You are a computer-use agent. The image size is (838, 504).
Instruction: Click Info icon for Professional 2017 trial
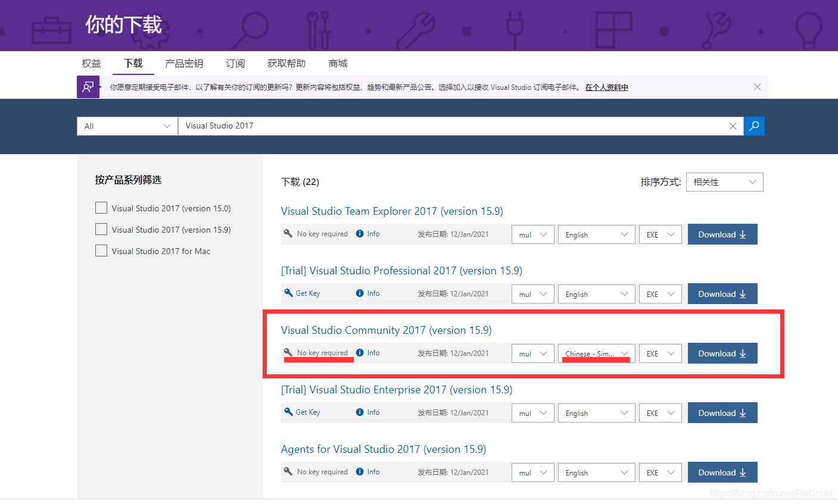[360, 293]
